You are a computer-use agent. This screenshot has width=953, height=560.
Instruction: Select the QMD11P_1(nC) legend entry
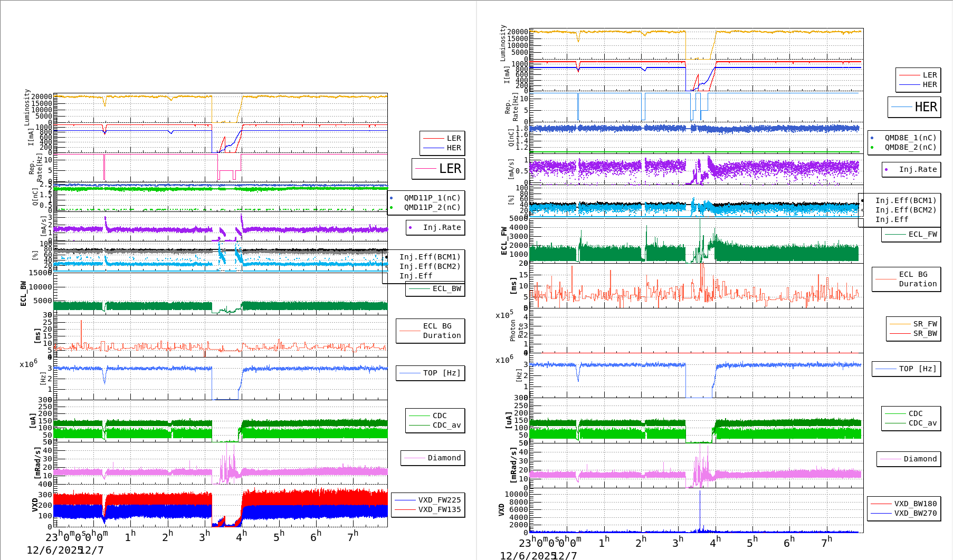432,198
